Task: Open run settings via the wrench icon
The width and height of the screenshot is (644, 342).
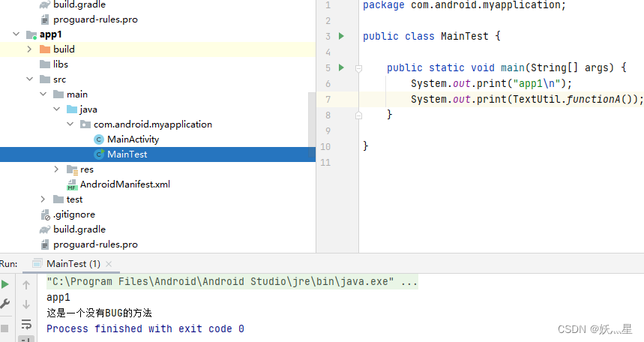Action: coord(5,304)
